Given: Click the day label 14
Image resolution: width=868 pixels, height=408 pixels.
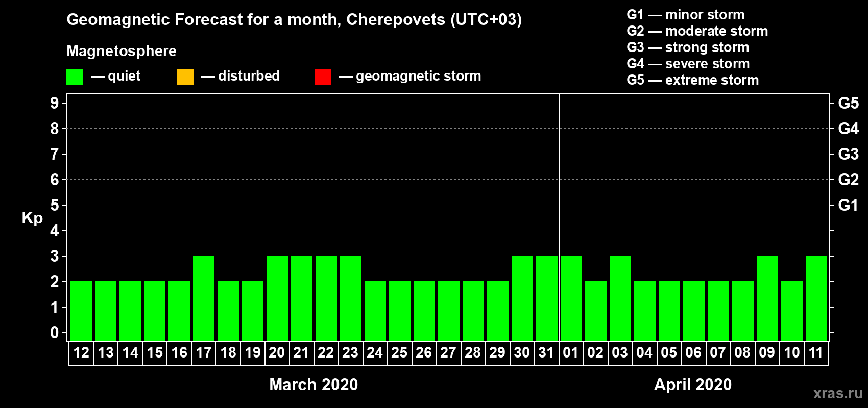Looking at the screenshot, I should click(130, 352).
